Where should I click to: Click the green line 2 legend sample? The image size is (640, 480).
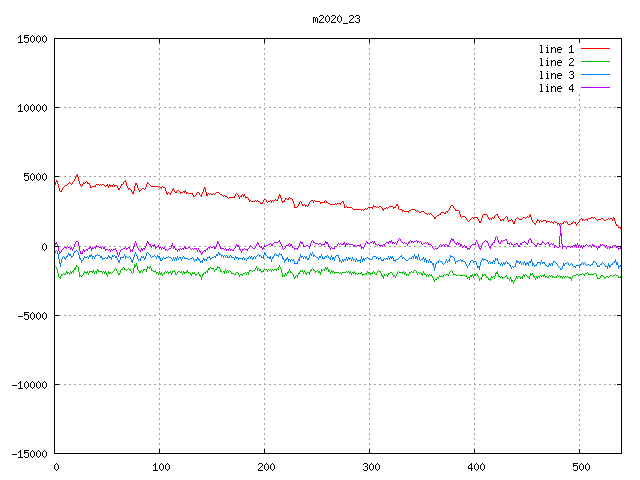(x=596, y=62)
